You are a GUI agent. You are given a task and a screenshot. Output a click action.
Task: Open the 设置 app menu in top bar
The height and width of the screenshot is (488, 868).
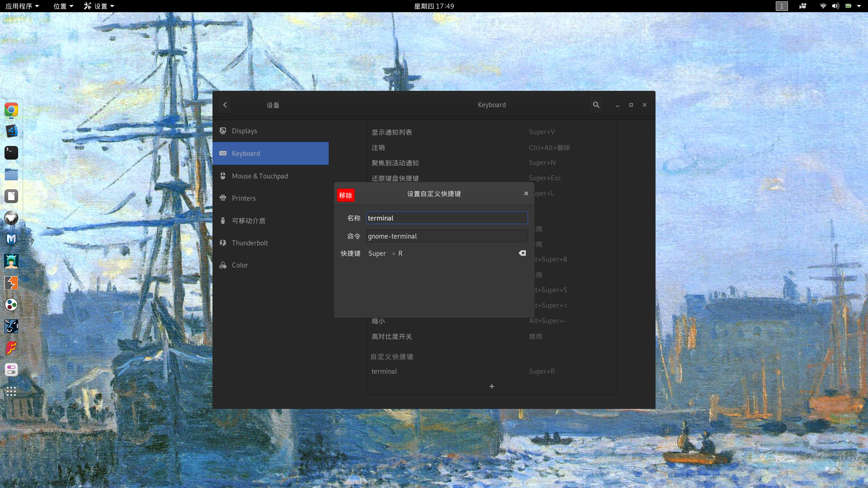(99, 6)
